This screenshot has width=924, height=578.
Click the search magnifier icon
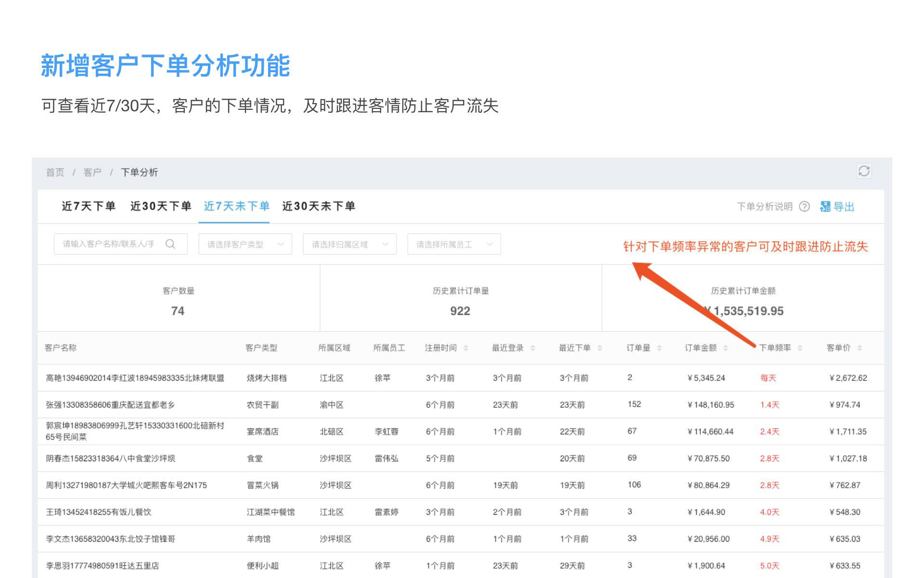170,244
